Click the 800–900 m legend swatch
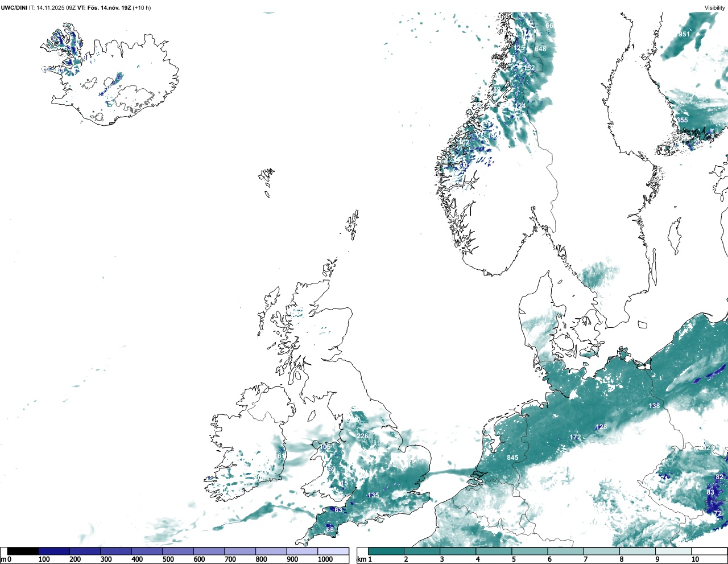 (x=271, y=551)
